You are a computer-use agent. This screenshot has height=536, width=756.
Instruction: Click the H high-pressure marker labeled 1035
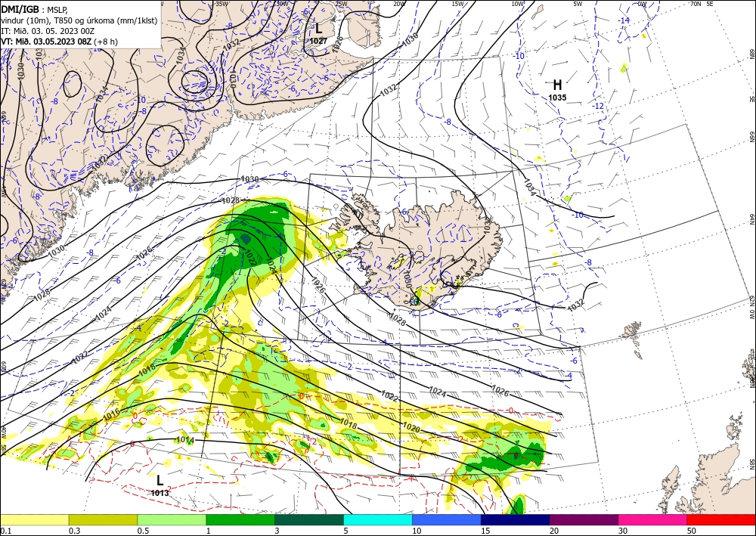coord(557,85)
